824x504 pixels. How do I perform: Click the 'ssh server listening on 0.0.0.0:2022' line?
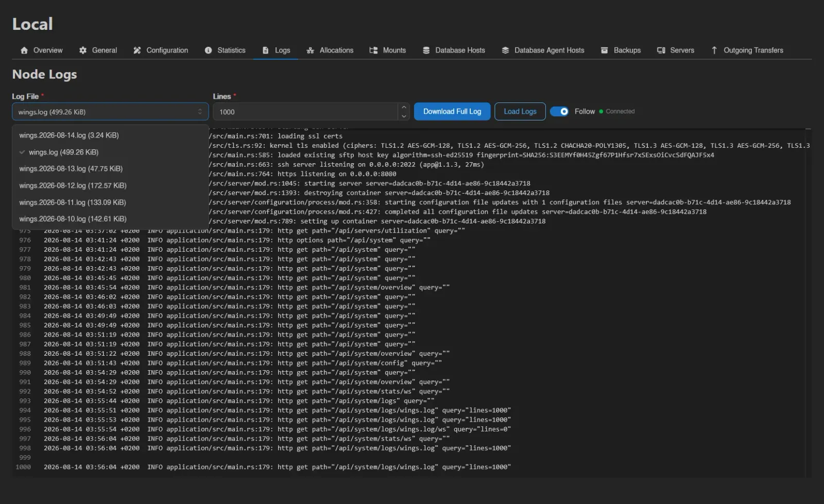[346, 165]
